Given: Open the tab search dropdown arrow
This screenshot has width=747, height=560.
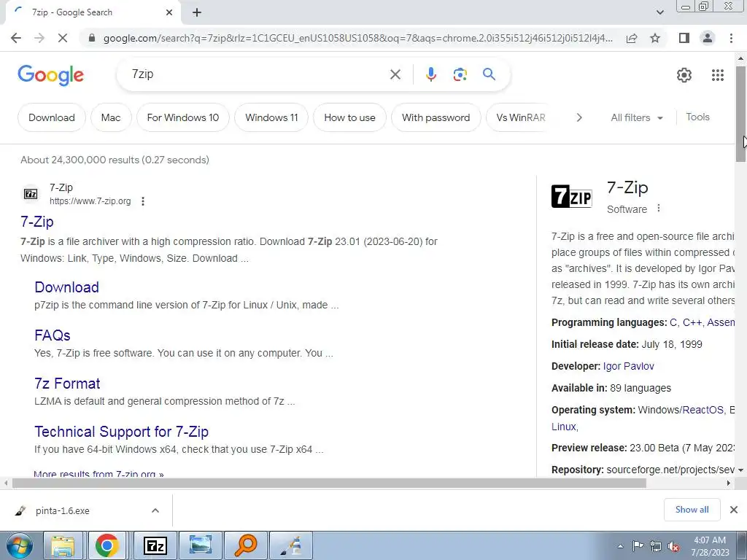Looking at the screenshot, I should coord(659,13).
